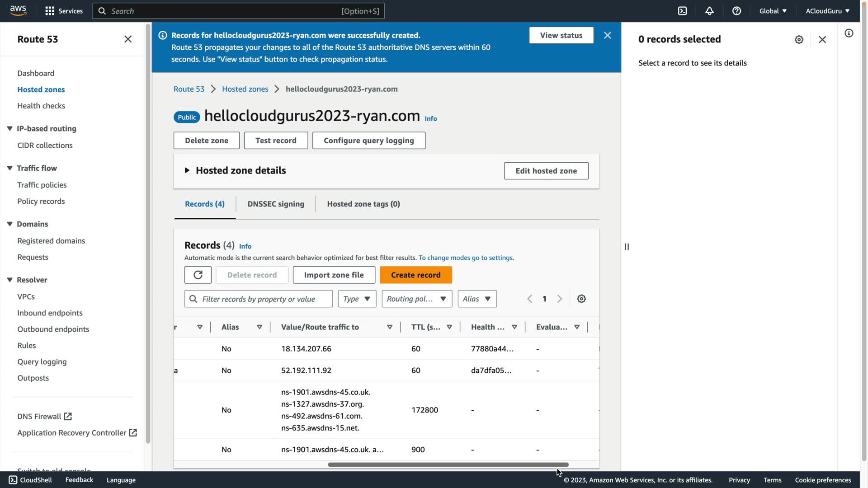This screenshot has width=868, height=488.
Task: Open the notifications bell
Action: coord(709,11)
